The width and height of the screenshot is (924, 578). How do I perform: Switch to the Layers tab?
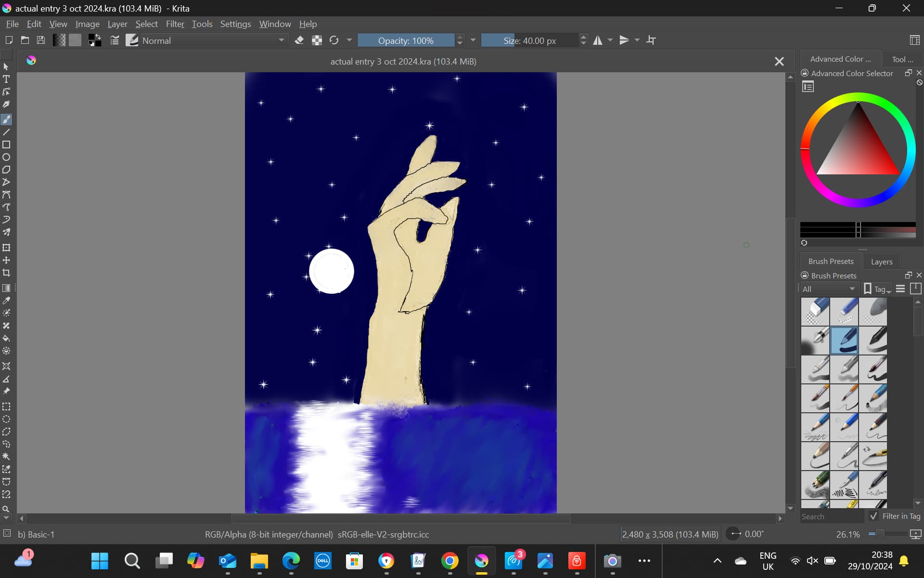tap(881, 262)
